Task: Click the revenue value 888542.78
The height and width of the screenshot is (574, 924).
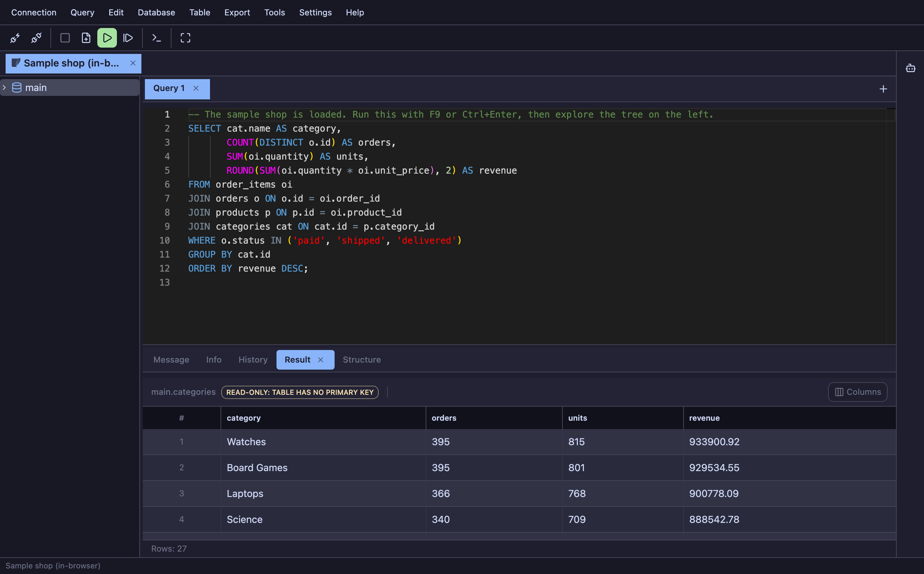Action: tap(714, 519)
